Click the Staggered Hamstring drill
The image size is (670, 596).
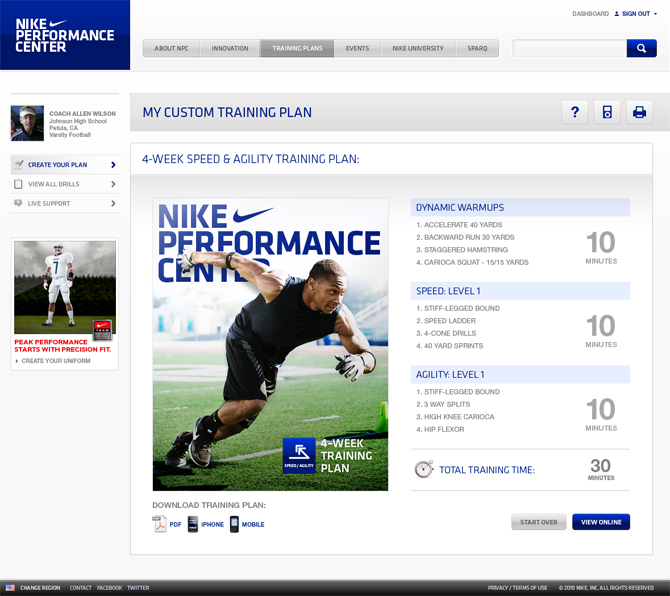coord(462,250)
